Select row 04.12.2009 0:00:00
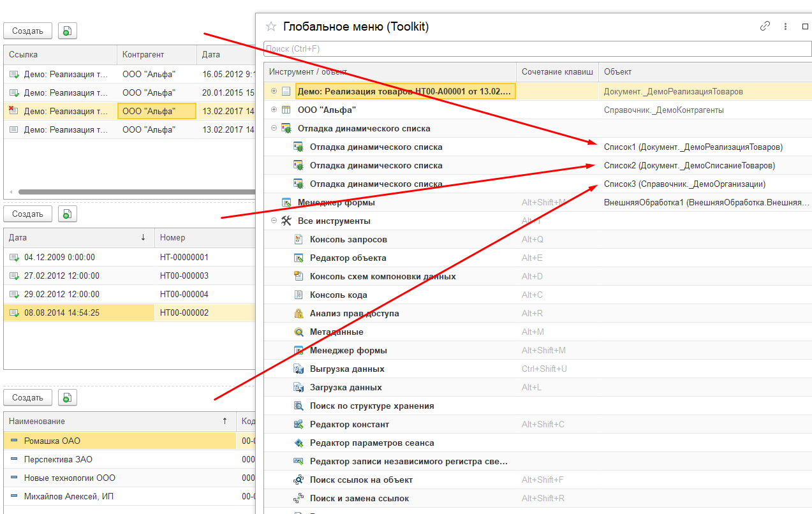 129,257
